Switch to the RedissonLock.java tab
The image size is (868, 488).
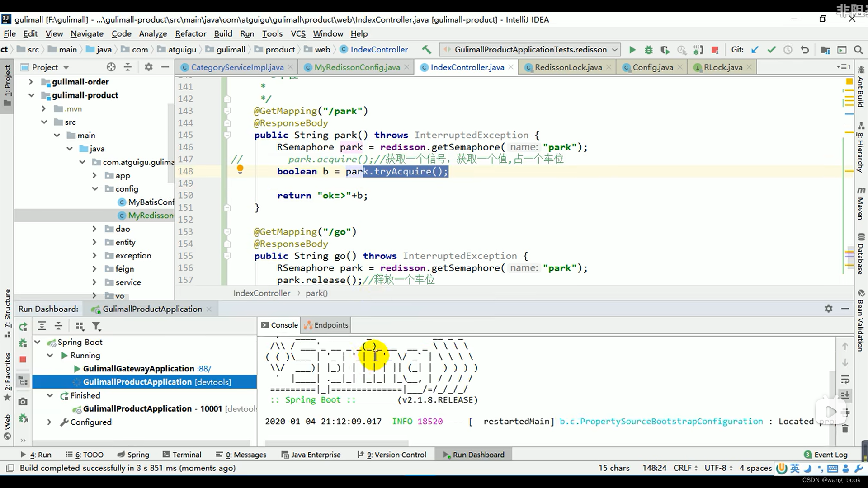(568, 67)
